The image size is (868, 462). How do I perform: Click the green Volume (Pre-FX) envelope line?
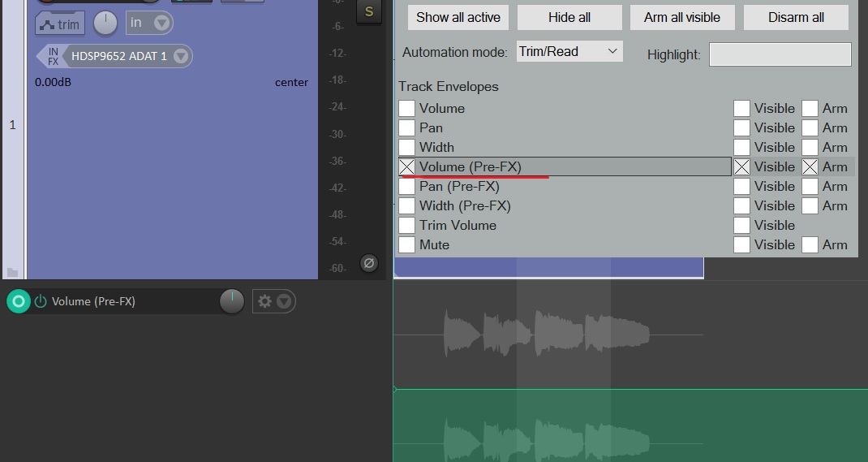630,389
